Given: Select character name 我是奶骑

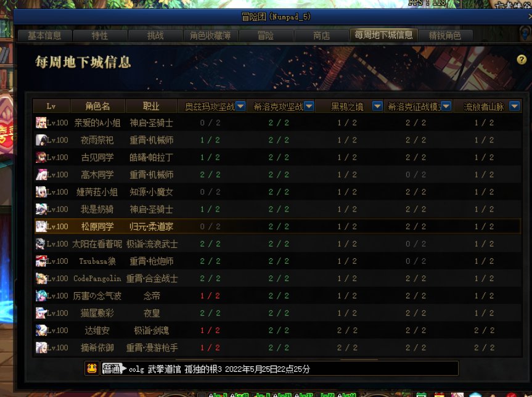Looking at the screenshot, I should [97, 210].
